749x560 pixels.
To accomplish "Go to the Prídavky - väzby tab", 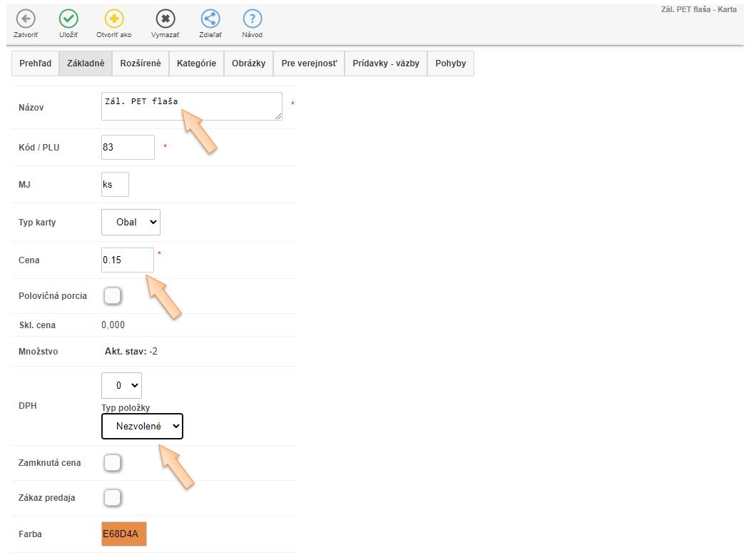I will tap(386, 63).
